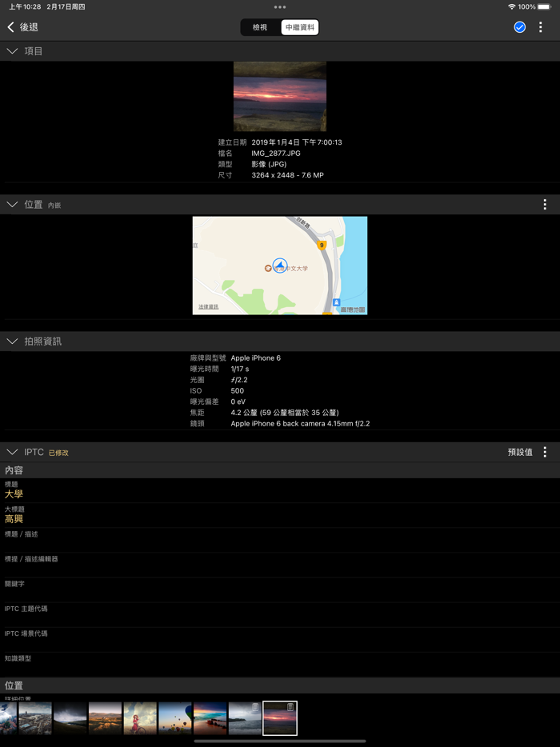Select the girl in red dress thumbnail
This screenshot has height=747, width=560.
[x=140, y=718]
